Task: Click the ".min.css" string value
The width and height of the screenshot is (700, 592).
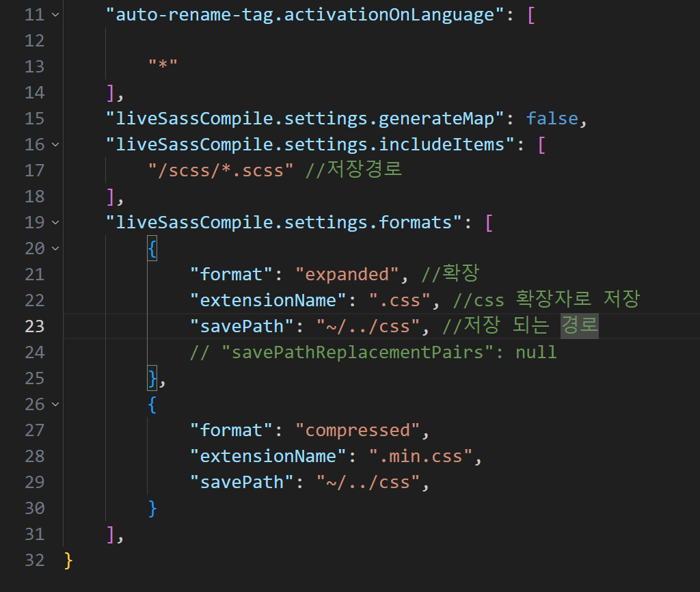Action: 421,456
